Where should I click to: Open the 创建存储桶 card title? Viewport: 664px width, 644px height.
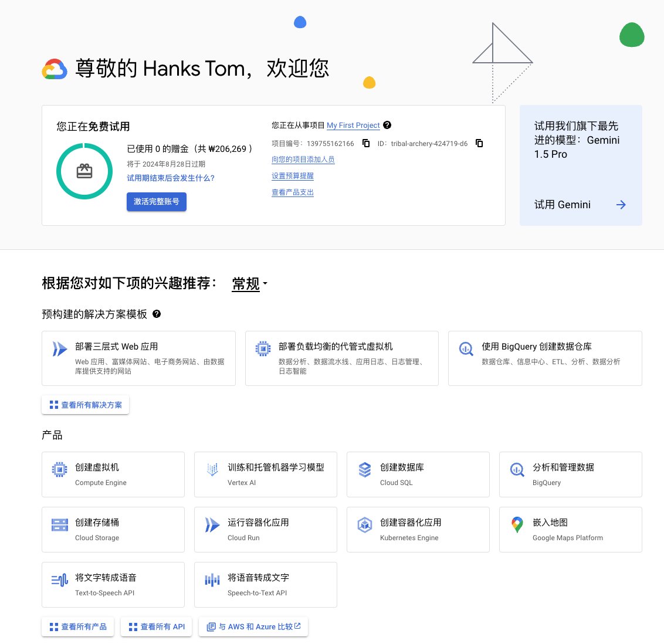(x=97, y=522)
